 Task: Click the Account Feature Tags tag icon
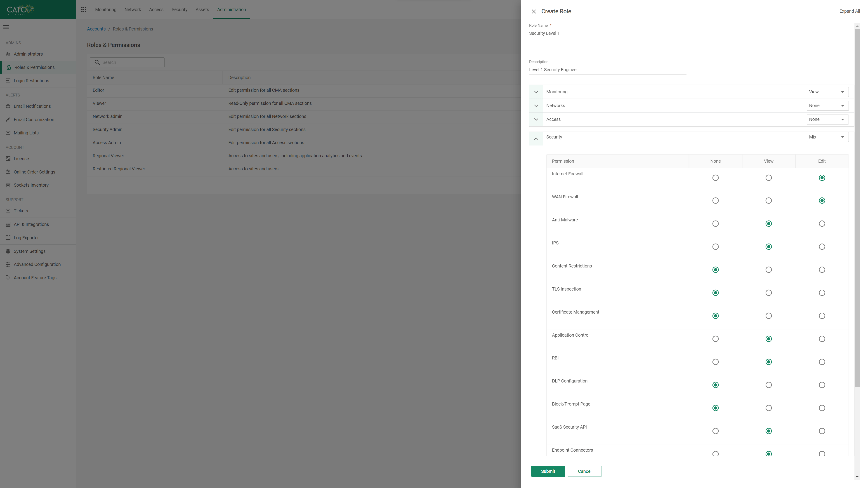[x=8, y=277]
